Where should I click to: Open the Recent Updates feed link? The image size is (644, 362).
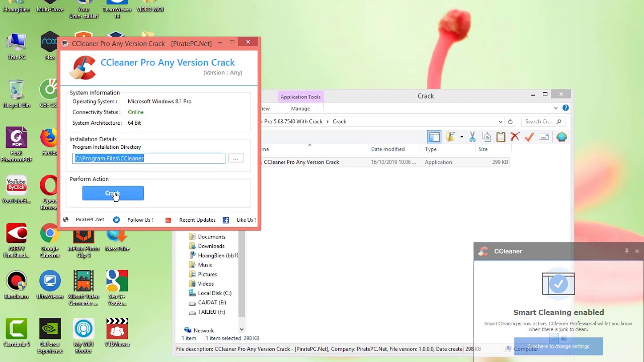(x=197, y=220)
